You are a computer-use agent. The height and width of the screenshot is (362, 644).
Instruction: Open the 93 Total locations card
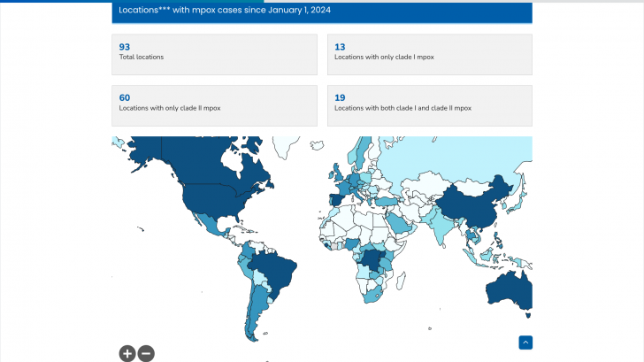click(214, 54)
